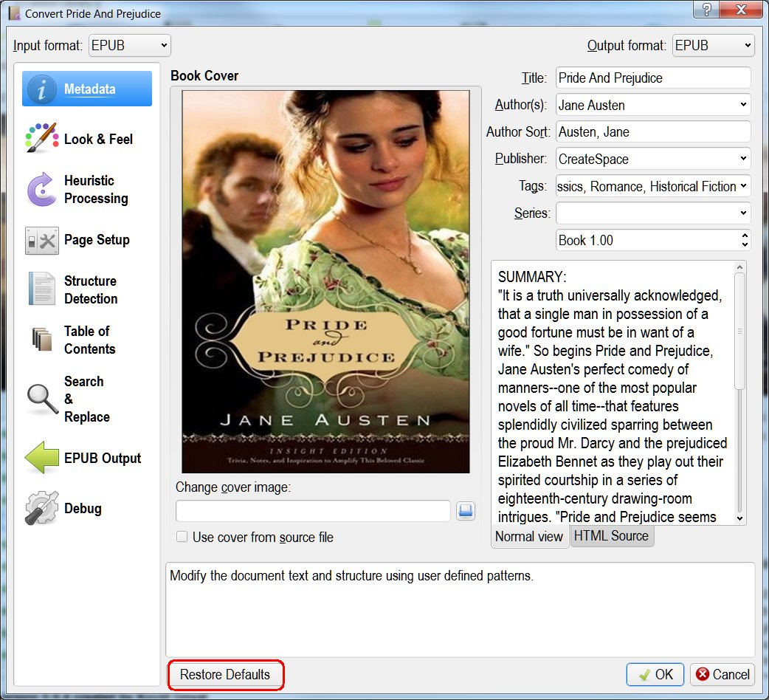
Task: Click the Title input field
Action: pyautogui.click(x=653, y=78)
